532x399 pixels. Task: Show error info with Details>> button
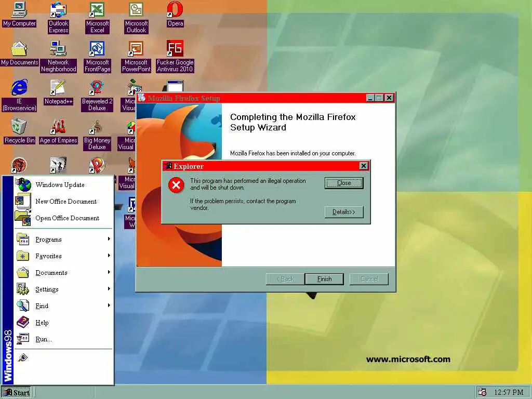click(x=344, y=212)
